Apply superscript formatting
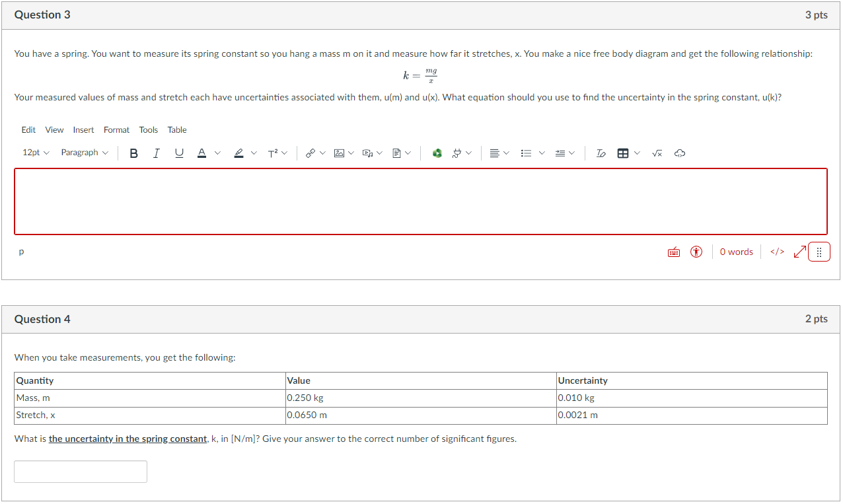The image size is (843, 504). click(x=274, y=153)
